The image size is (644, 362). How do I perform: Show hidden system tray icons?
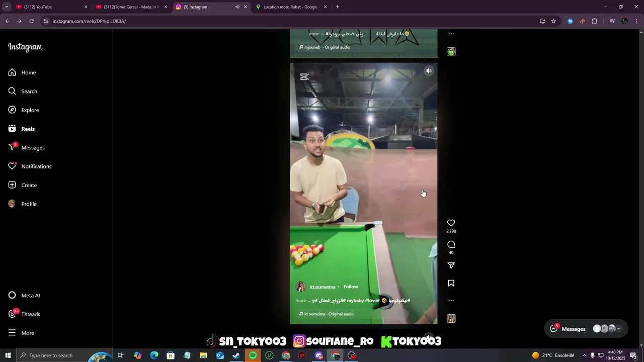click(584, 355)
